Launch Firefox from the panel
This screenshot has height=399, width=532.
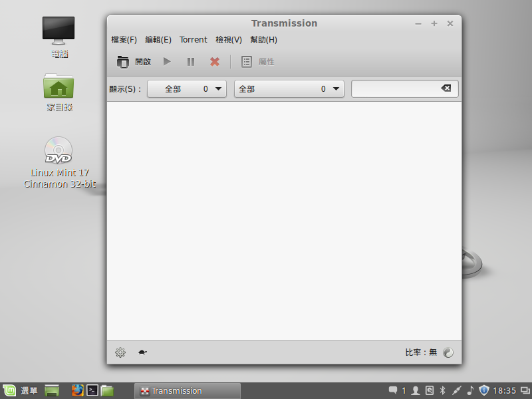(78, 390)
